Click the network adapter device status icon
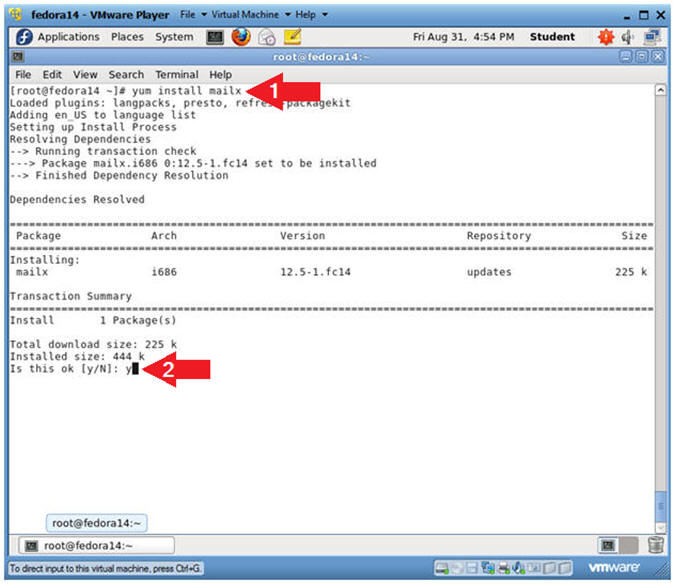This screenshot has width=675, height=584. pyautogui.click(x=488, y=568)
